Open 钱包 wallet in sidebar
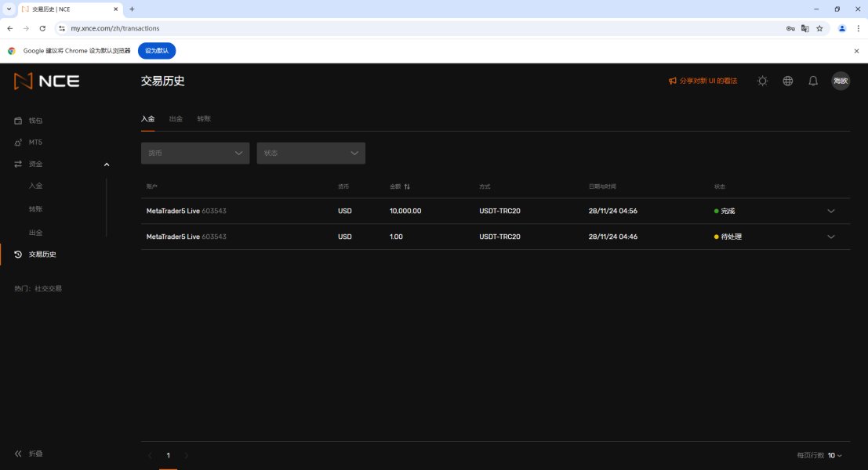Viewport: 868px width, 470px height. tap(35, 121)
